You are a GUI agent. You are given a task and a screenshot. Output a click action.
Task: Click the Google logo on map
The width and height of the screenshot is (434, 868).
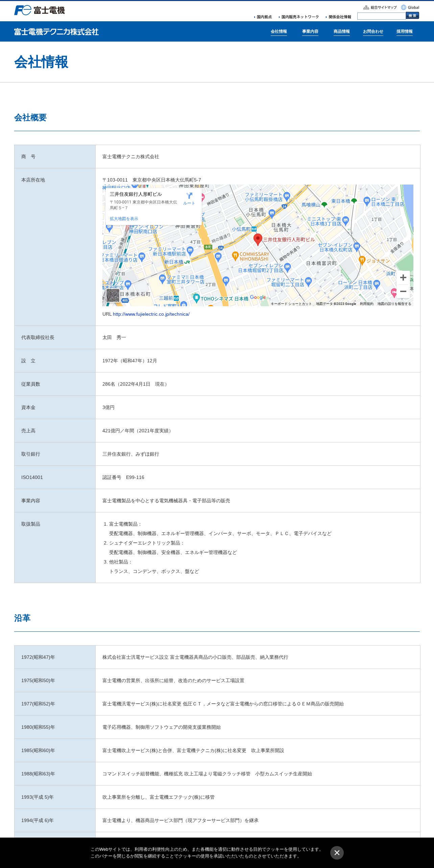258,297
